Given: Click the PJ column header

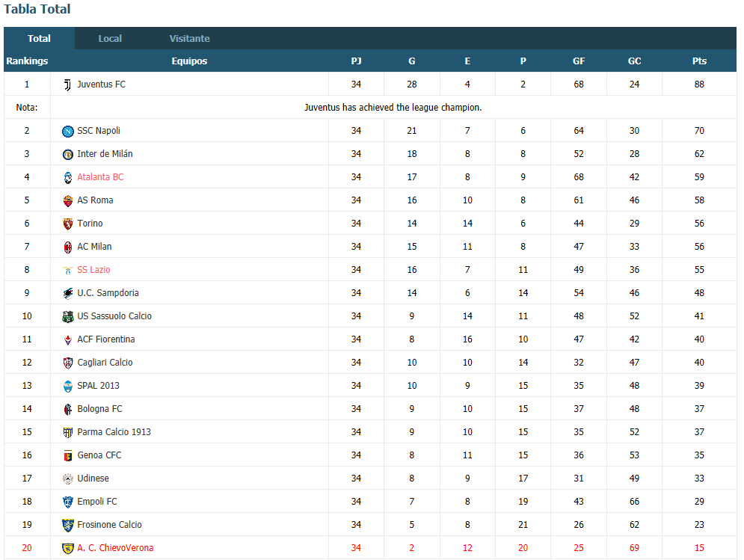Looking at the screenshot, I should coord(356,61).
